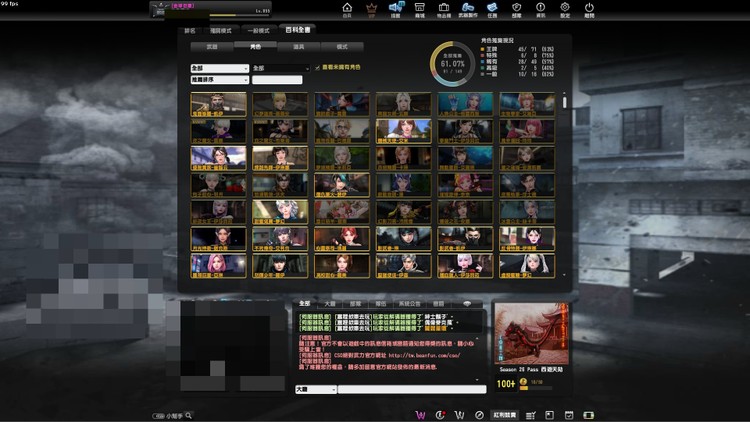The image size is (750, 422).
Task: Select the 道具 items sub-tab
Action: (x=298, y=47)
